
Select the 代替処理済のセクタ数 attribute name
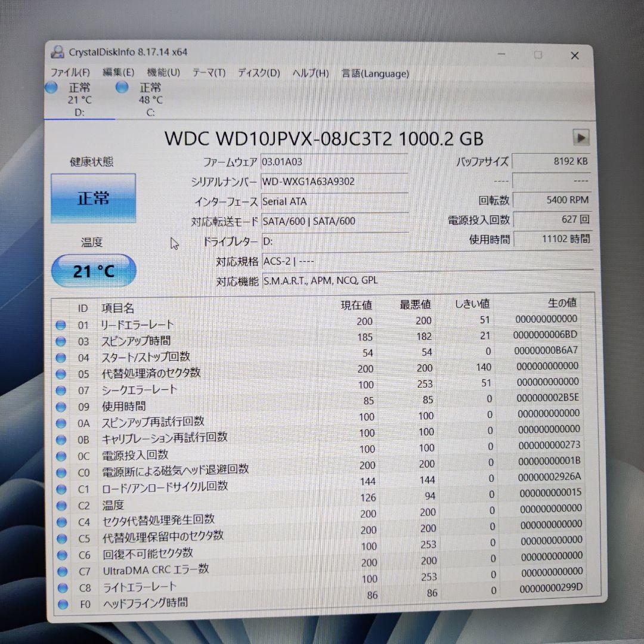tap(151, 373)
